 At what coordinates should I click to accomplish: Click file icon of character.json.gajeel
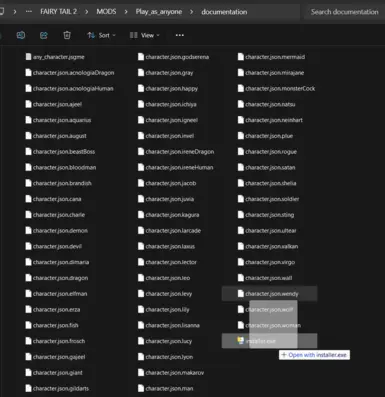[x=28, y=357]
